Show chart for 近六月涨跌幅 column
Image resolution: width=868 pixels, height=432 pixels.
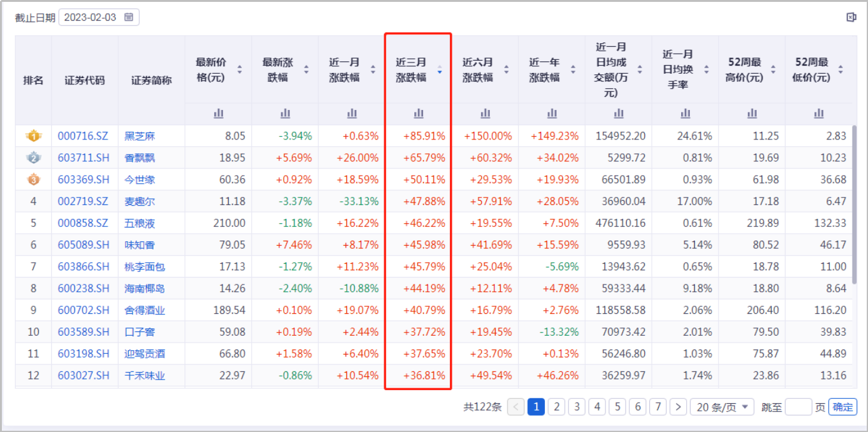pos(486,113)
